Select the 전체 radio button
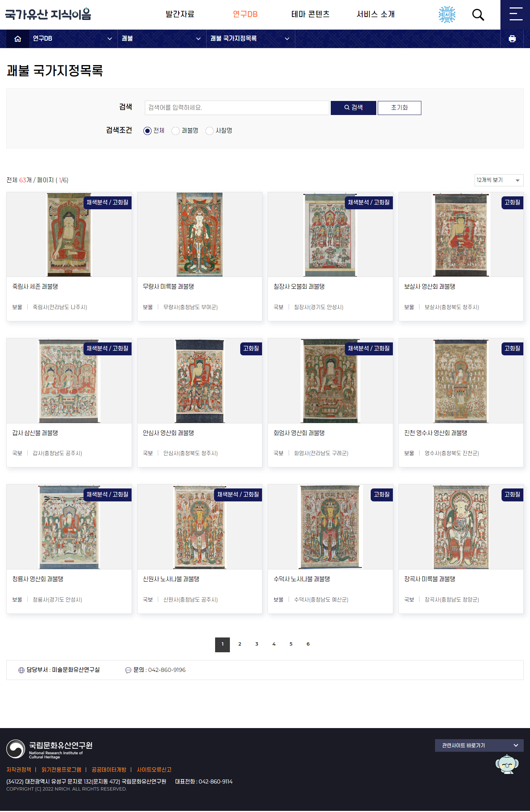Image resolution: width=530 pixels, height=812 pixels. coord(147,131)
